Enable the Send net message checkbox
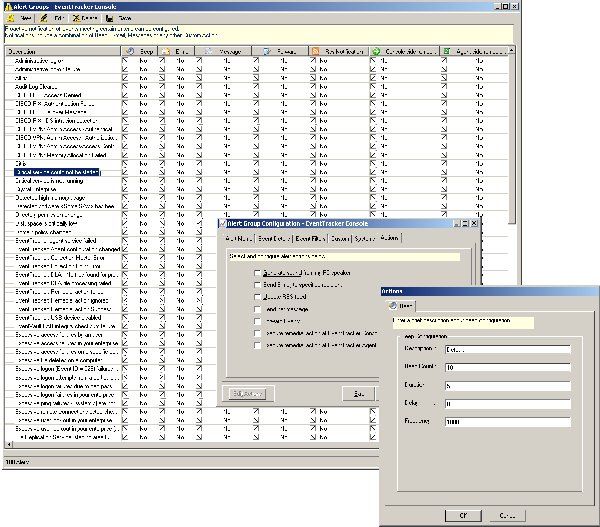 click(257, 309)
